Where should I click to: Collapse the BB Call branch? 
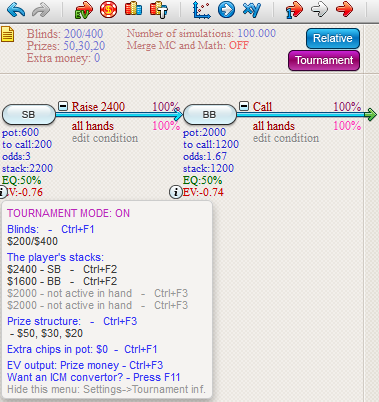(244, 106)
